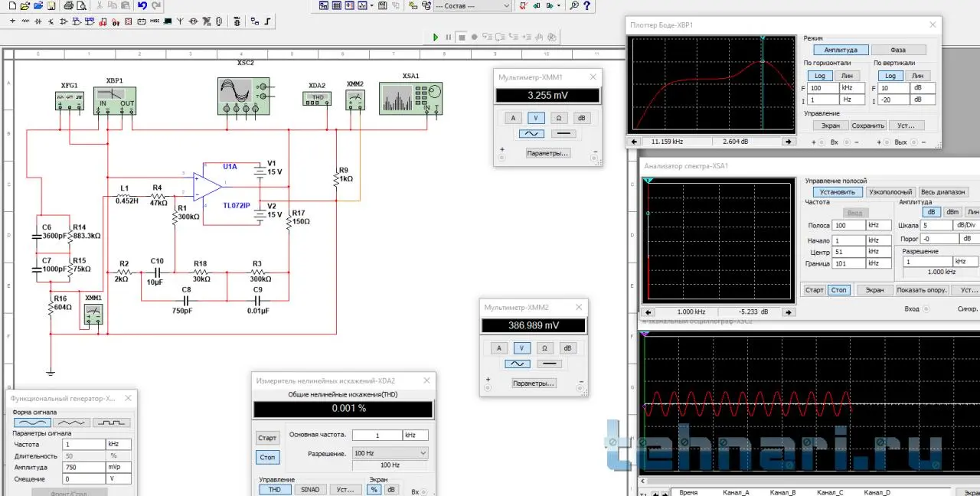Click the green Run simulation button
Image resolution: width=980 pixels, height=496 pixels.
[x=436, y=37]
